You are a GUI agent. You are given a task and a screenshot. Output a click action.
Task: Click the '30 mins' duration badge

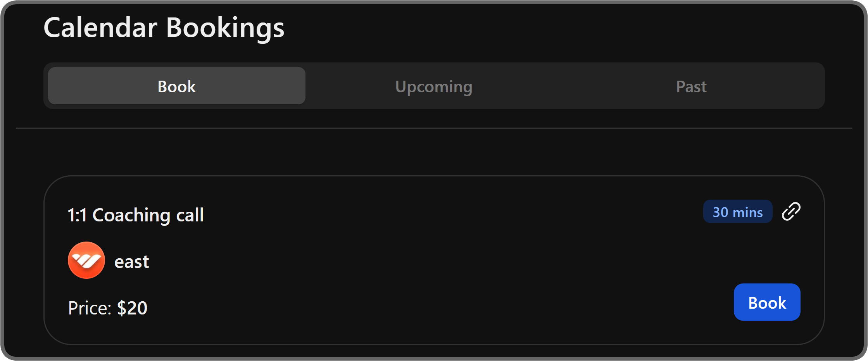point(737,211)
